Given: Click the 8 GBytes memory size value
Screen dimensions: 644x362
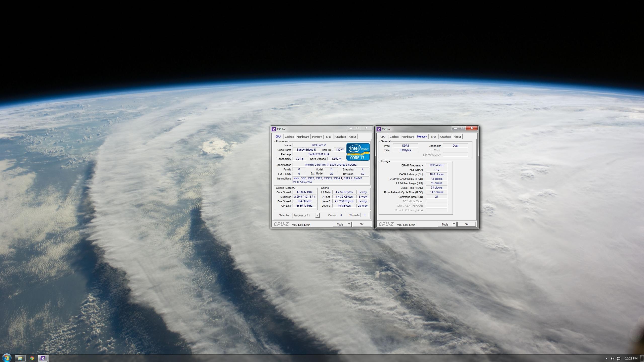Looking at the screenshot, I should 405,150.
